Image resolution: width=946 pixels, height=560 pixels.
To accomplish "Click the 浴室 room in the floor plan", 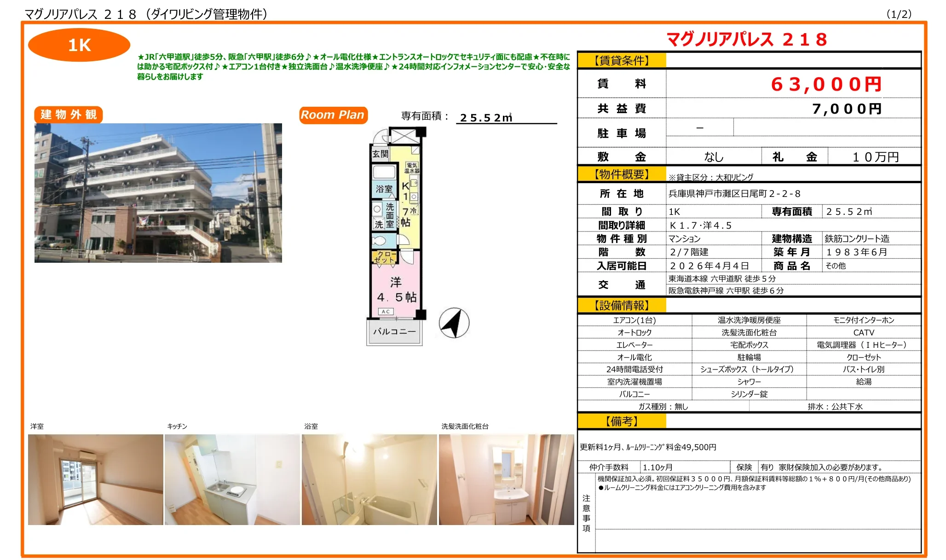I will (384, 189).
